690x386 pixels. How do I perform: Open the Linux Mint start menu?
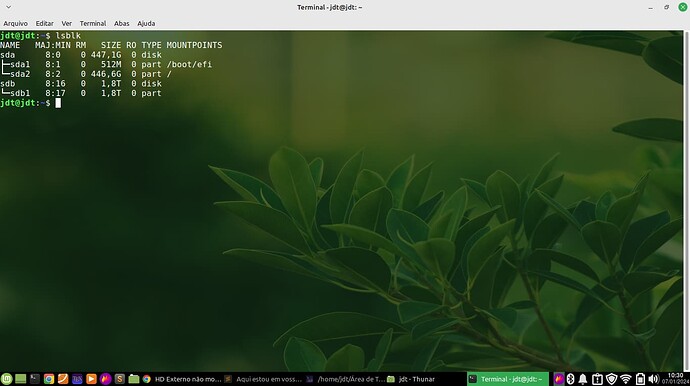[6, 379]
